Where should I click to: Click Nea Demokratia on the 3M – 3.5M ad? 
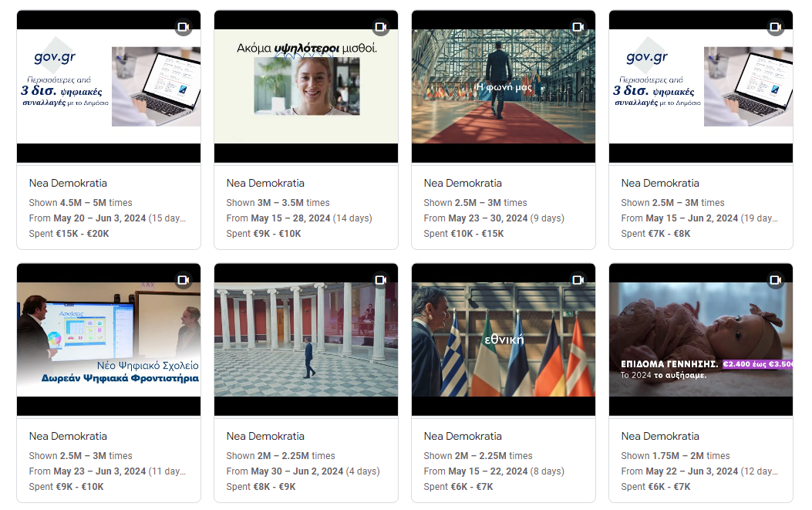pos(265,183)
